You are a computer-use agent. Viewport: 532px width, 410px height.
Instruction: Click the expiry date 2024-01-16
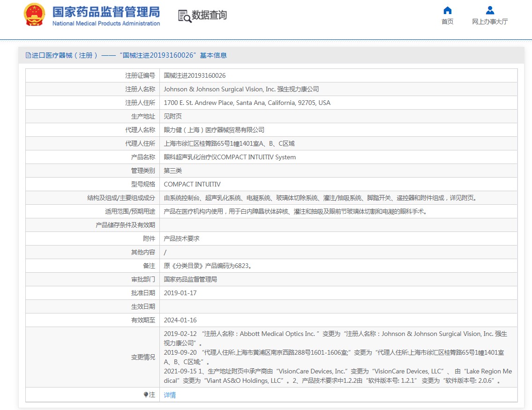pos(180,320)
